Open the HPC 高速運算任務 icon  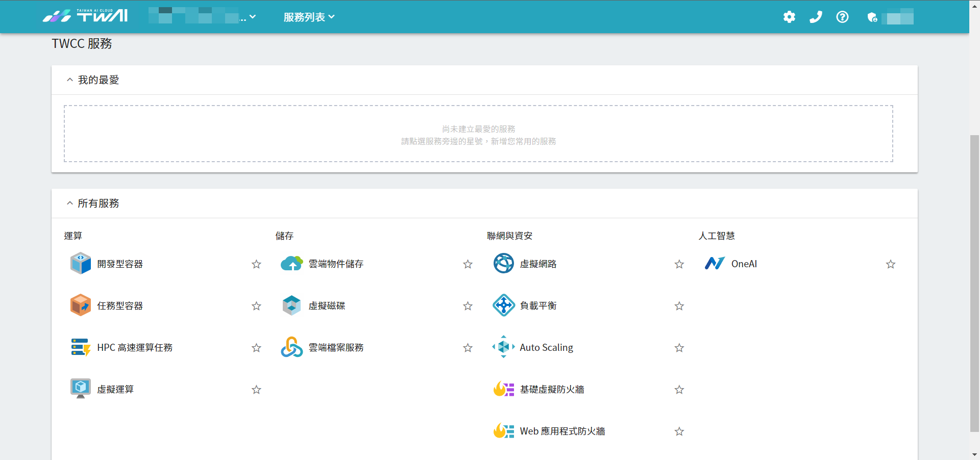(81, 347)
